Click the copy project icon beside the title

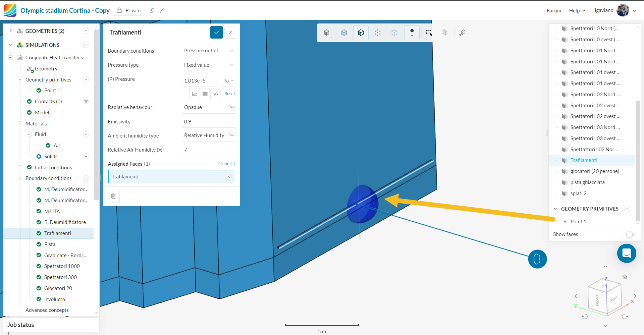152,10
